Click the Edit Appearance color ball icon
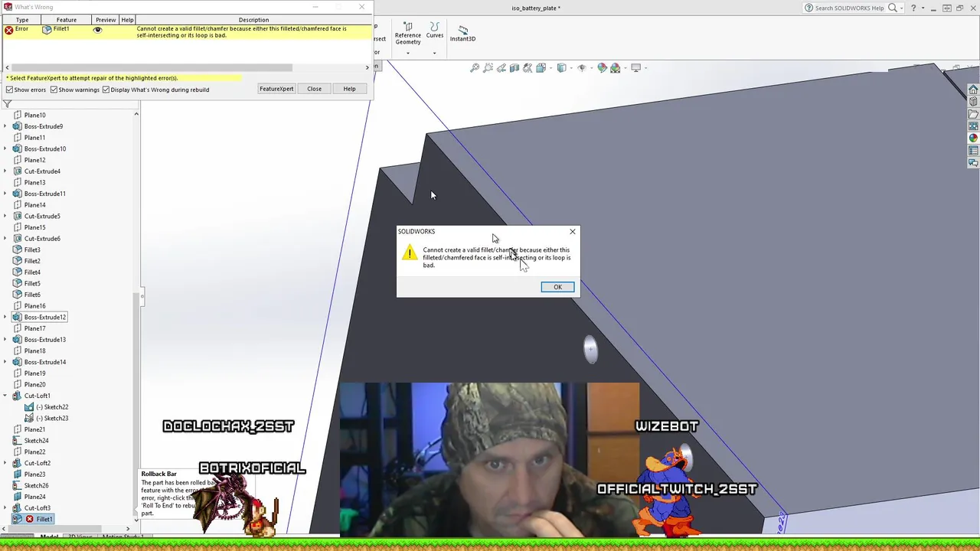980x551 pixels. click(x=602, y=68)
